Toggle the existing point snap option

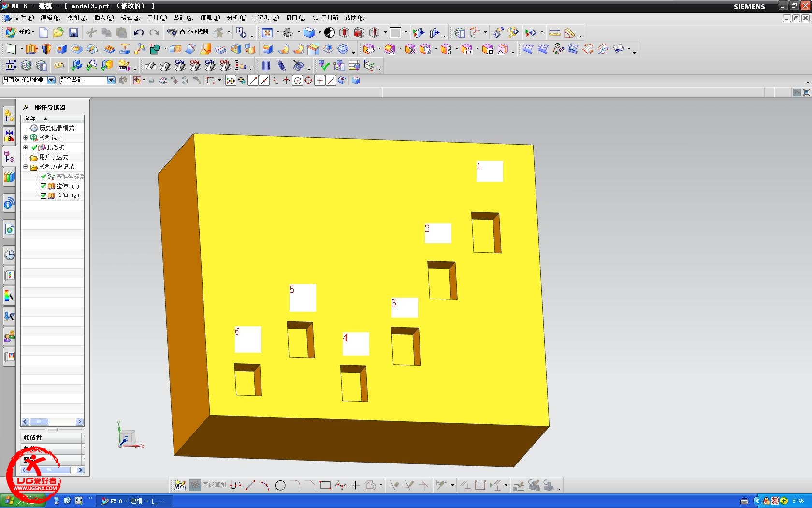tap(320, 81)
